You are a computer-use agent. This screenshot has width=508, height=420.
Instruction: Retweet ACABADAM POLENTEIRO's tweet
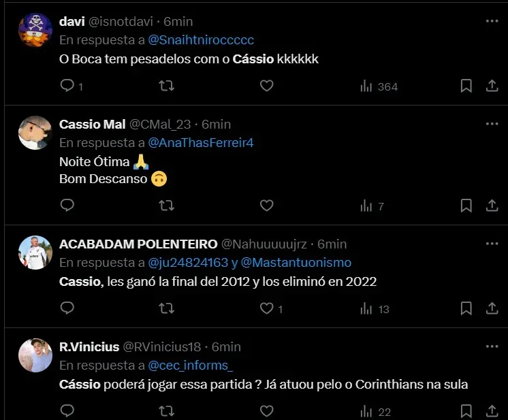[x=166, y=308]
